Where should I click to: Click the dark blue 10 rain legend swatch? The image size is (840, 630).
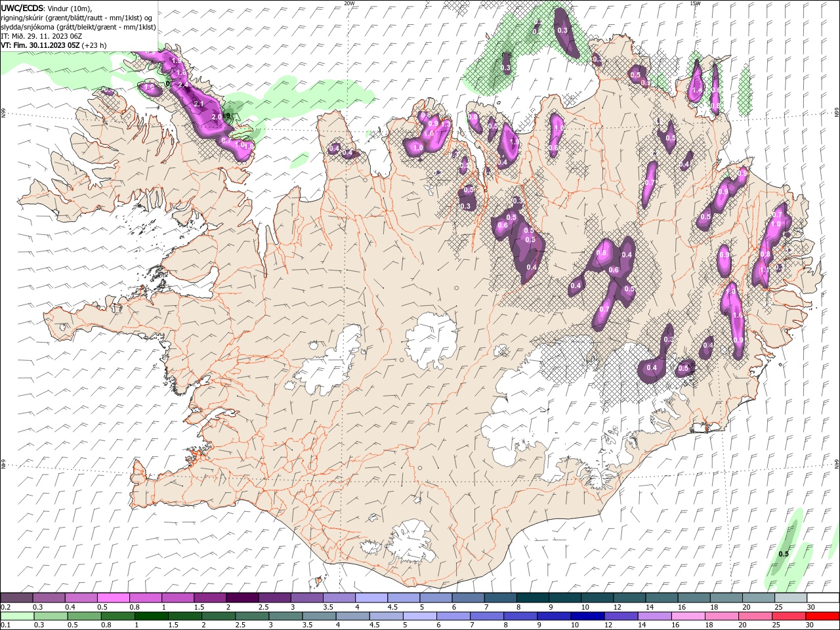click(586, 616)
